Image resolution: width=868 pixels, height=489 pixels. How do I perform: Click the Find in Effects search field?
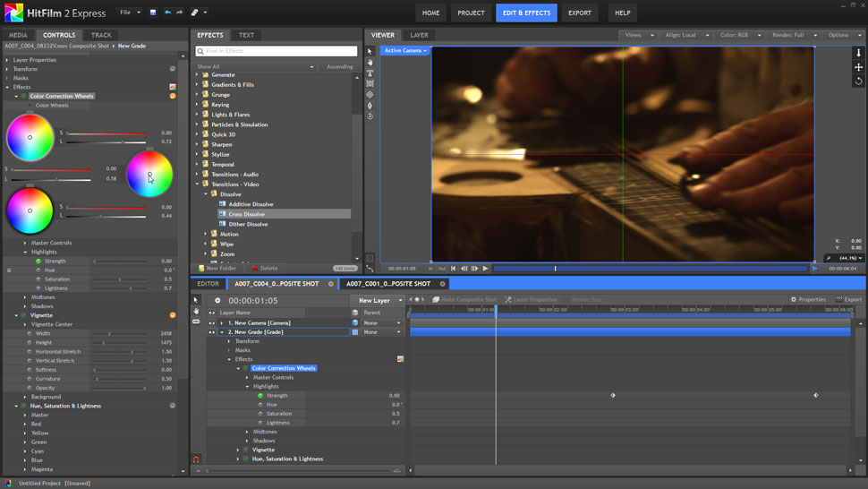point(277,51)
